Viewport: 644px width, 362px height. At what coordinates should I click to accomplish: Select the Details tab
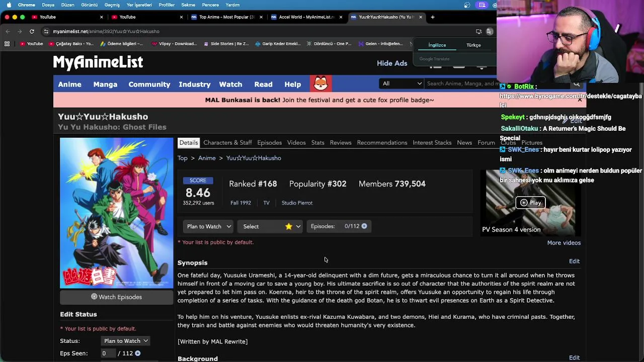point(189,143)
